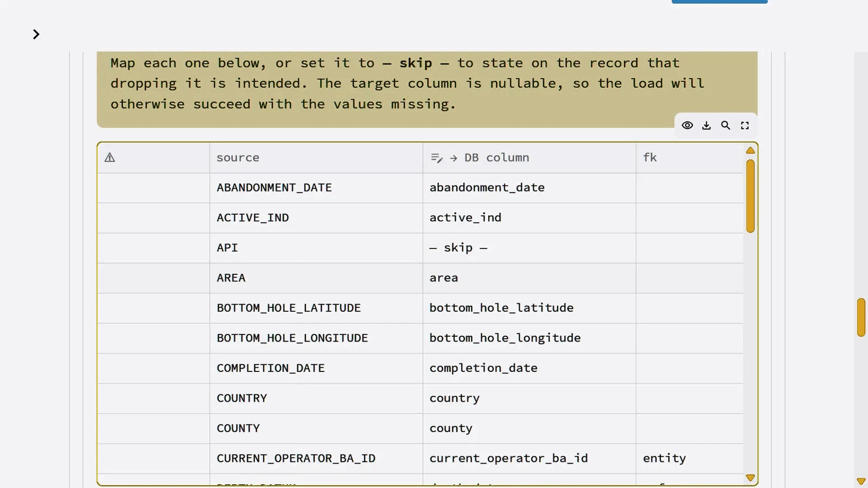The image size is (868, 488).
Task: Open the '— skip —' cell for API
Action: (x=529, y=248)
